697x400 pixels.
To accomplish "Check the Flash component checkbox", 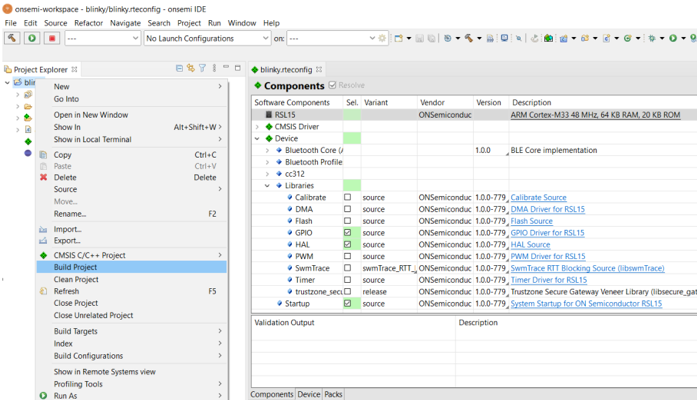I will pos(348,220).
